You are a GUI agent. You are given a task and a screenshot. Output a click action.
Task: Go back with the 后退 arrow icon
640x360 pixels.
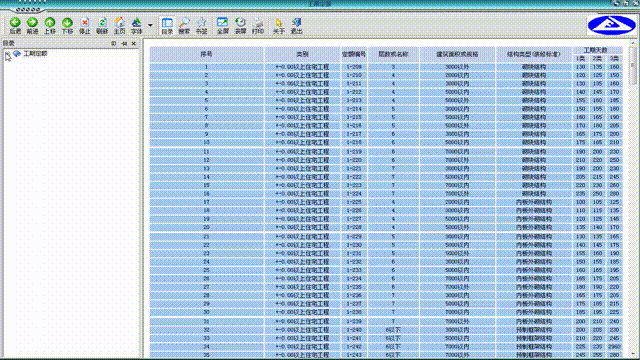15,25
